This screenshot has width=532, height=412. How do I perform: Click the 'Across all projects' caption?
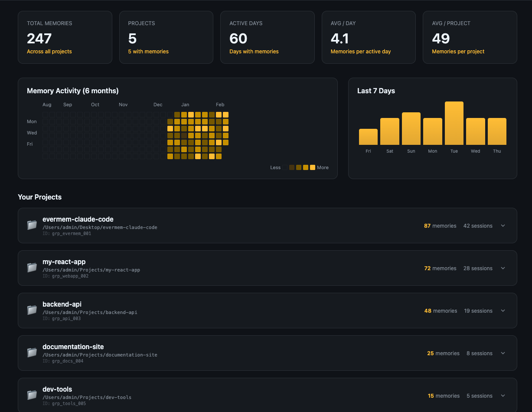[x=49, y=52]
